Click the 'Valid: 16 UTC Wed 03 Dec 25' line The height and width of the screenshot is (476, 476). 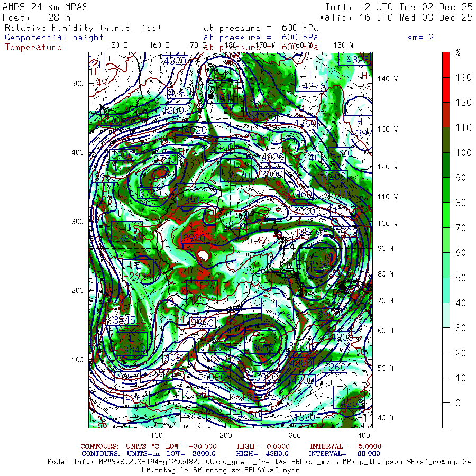point(396,17)
